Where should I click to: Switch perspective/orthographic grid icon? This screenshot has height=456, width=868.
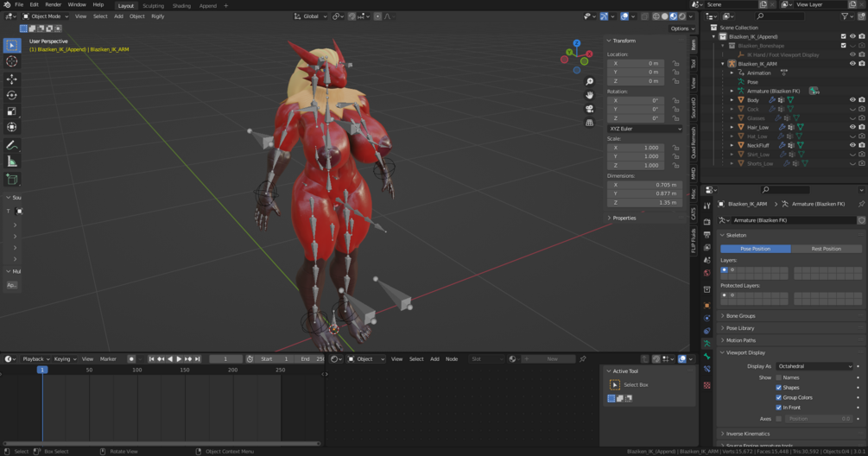[590, 123]
